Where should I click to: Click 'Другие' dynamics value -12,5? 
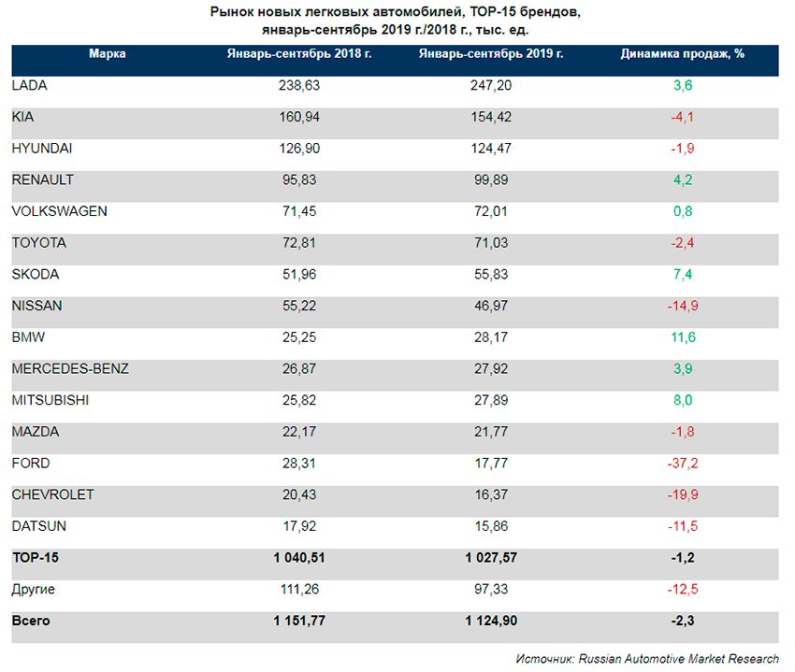coord(683,589)
